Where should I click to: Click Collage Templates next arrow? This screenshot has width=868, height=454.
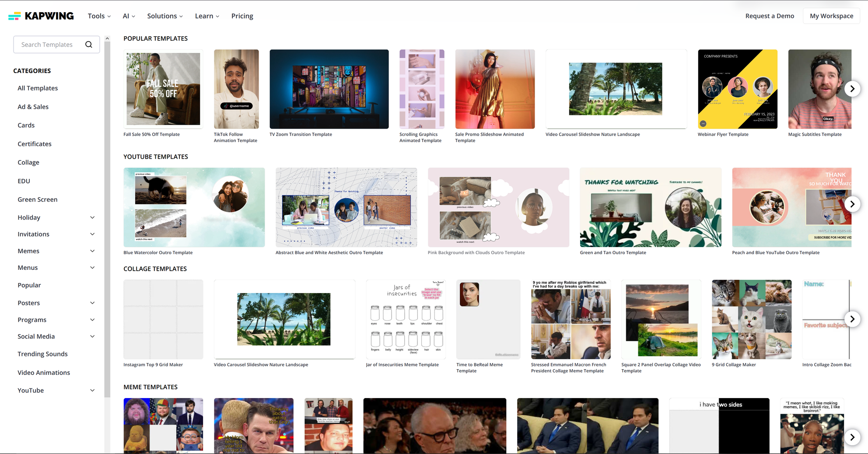click(852, 319)
